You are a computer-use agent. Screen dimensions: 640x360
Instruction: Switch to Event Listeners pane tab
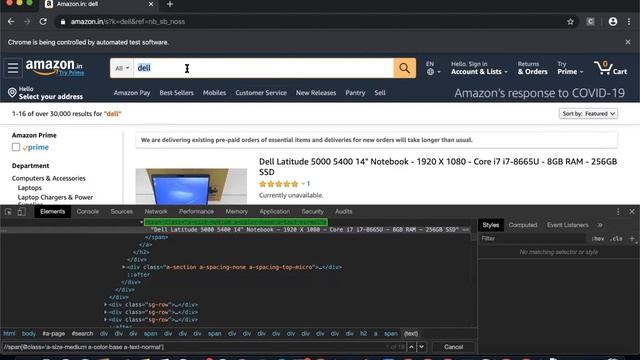[568, 225]
